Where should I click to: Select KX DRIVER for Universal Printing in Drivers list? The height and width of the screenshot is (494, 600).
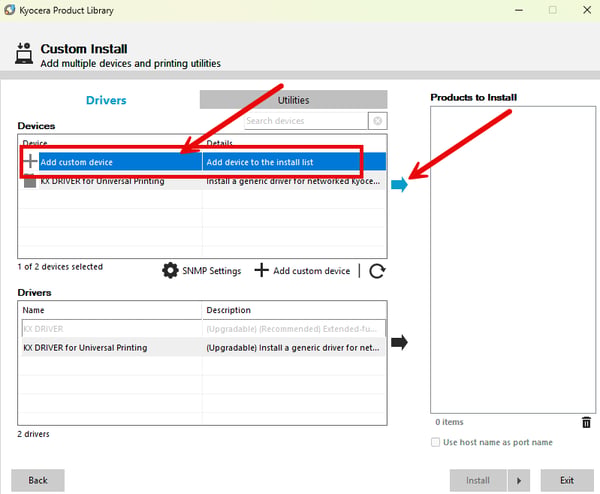(x=203, y=347)
